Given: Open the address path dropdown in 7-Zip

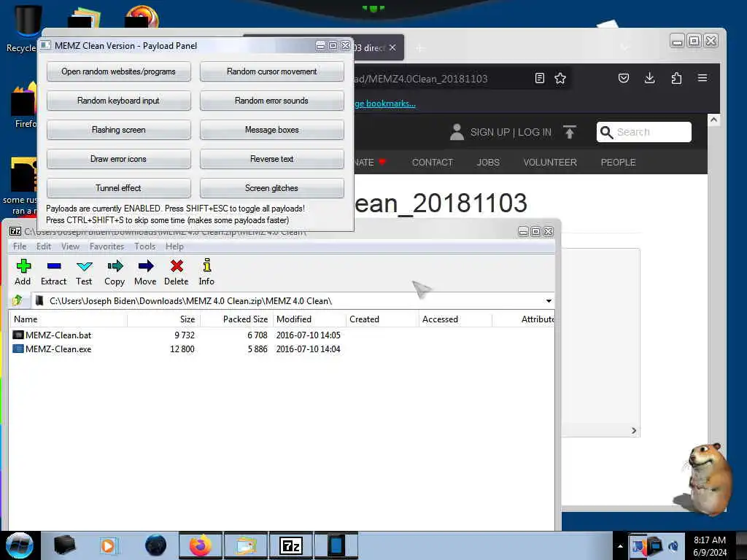Looking at the screenshot, I should coord(549,301).
